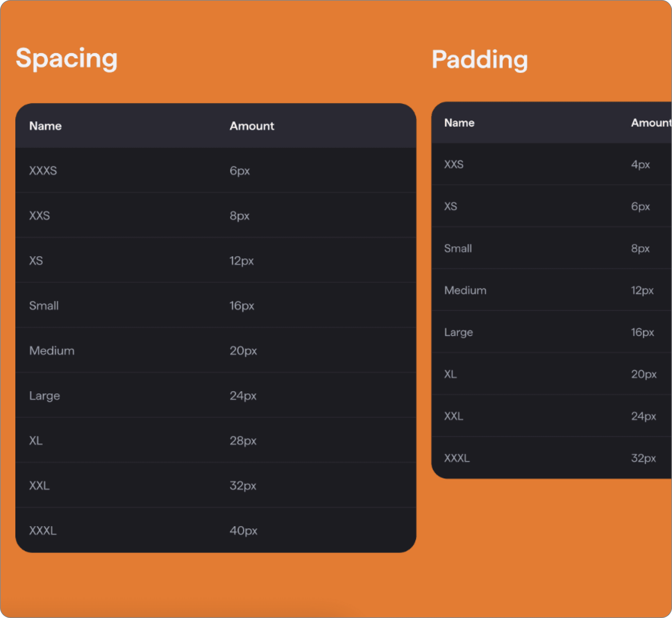Select the Padding XXXL row name
This screenshot has height=618, width=672.
coord(457,458)
